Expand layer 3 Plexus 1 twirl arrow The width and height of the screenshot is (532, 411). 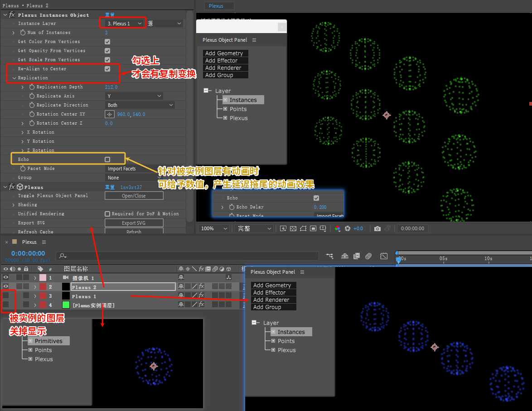click(35, 296)
